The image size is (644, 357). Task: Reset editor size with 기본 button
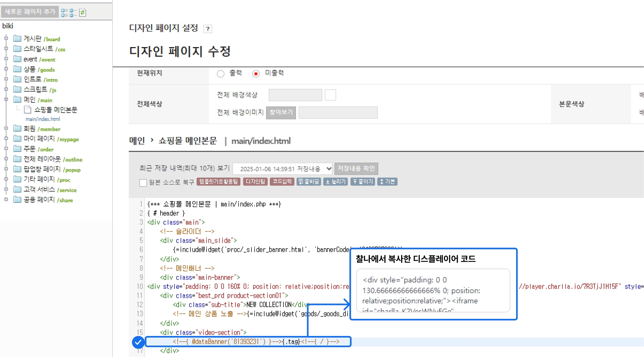pos(387,182)
